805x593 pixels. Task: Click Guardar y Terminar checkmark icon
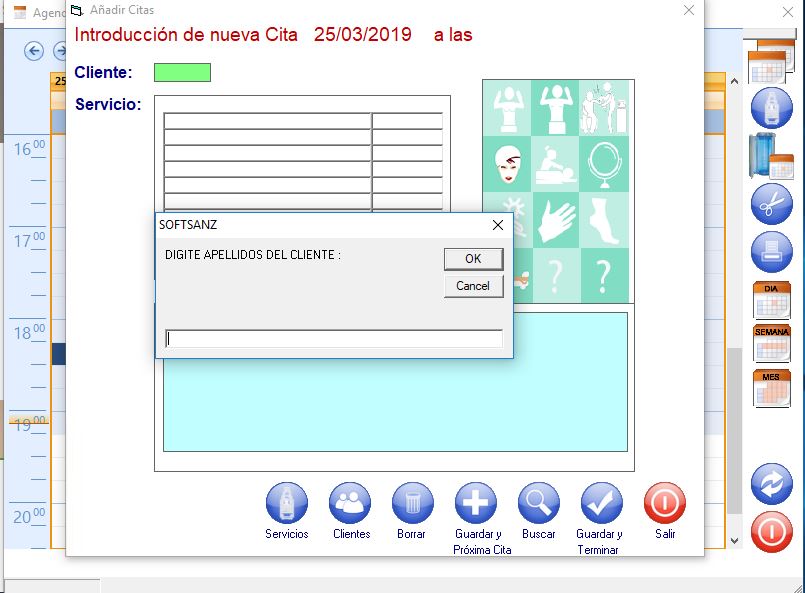coord(601,503)
